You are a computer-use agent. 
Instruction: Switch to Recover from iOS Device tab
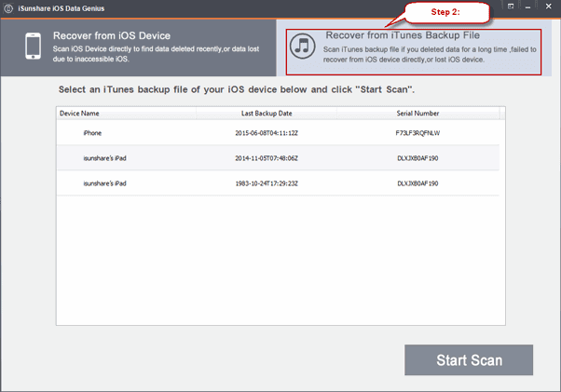(x=138, y=47)
